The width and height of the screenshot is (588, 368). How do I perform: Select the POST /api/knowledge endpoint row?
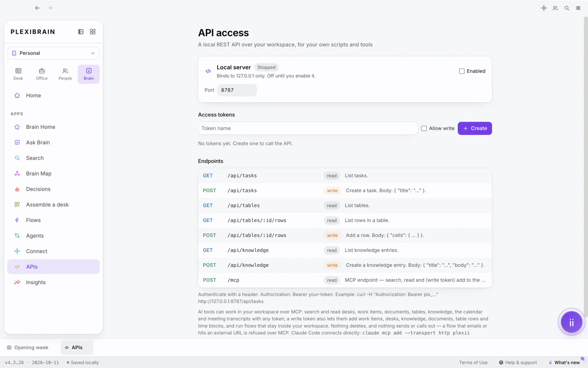[x=345, y=265]
